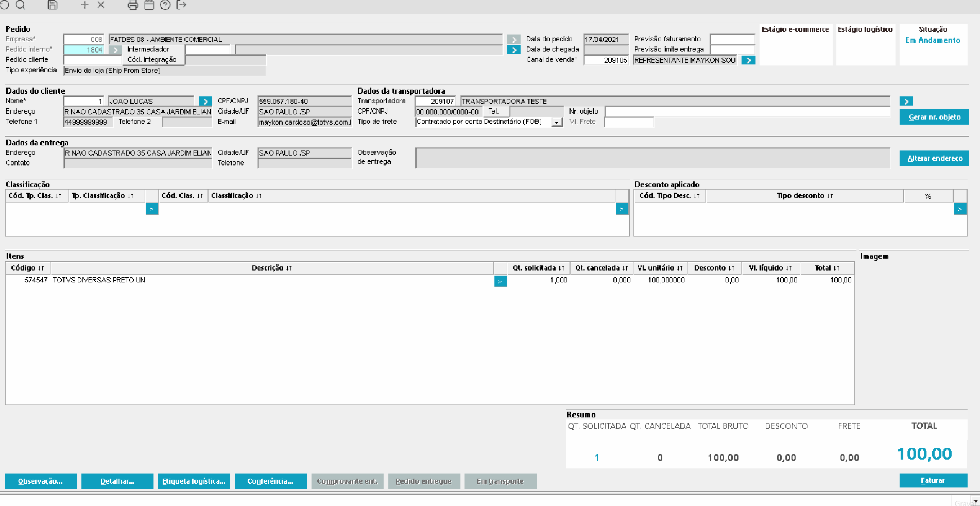980x506 pixels.
Task: Click the Previsão faturamento date field
Action: (x=732, y=40)
